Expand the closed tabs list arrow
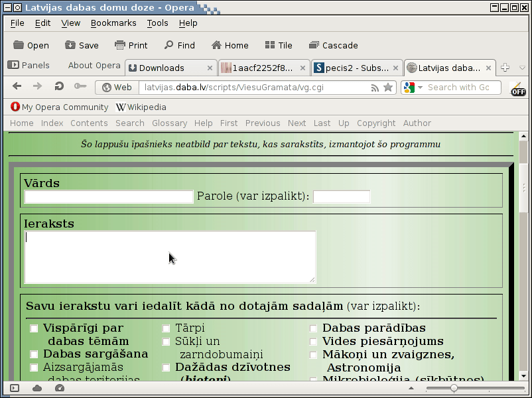The width and height of the screenshot is (532, 398). coord(522,68)
